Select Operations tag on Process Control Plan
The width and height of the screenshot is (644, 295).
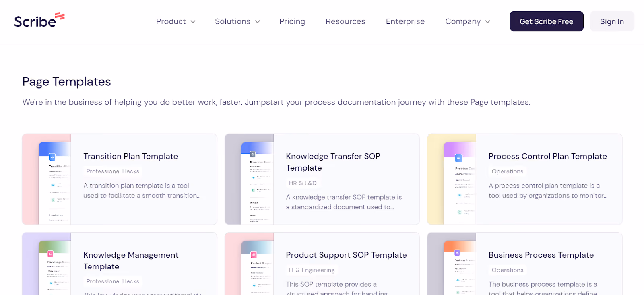(508, 171)
